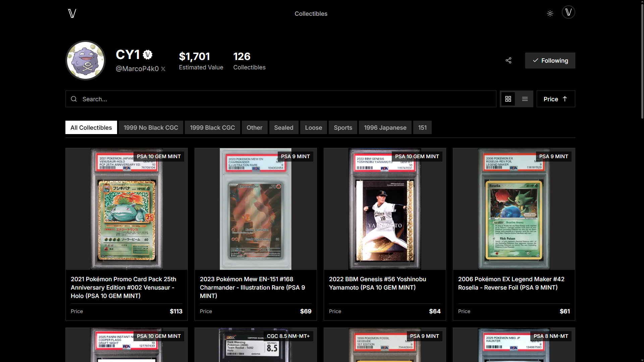Click the search magnifier icon
Image resolution: width=644 pixels, height=362 pixels.
click(73, 99)
